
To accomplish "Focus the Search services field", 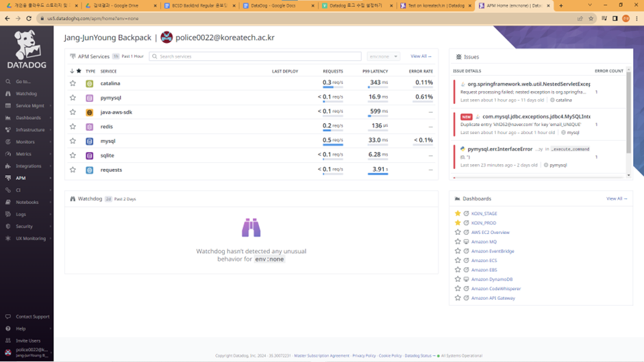I will 255,56.
